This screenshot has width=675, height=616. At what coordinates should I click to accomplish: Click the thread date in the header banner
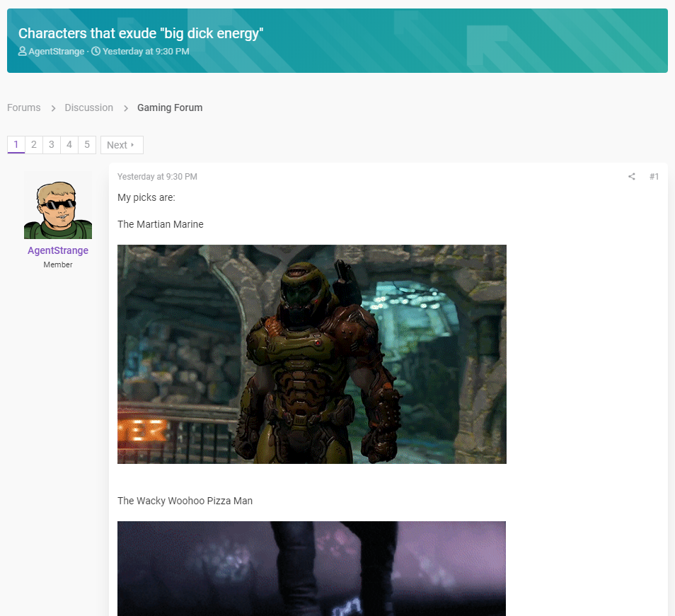coord(146,51)
